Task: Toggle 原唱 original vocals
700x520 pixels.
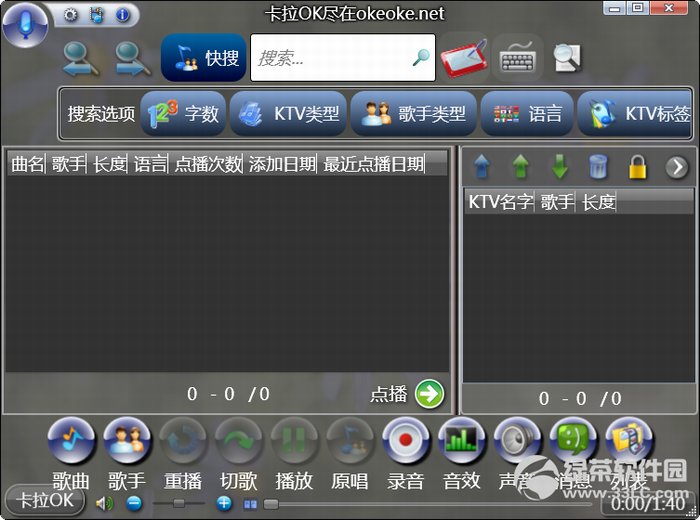Action: [350, 441]
